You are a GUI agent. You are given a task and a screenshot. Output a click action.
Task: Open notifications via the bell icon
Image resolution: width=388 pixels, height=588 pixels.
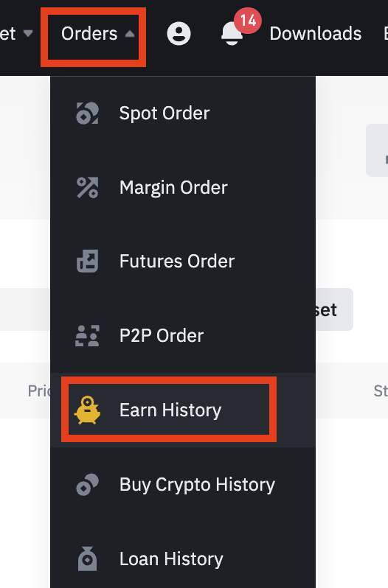point(232,34)
